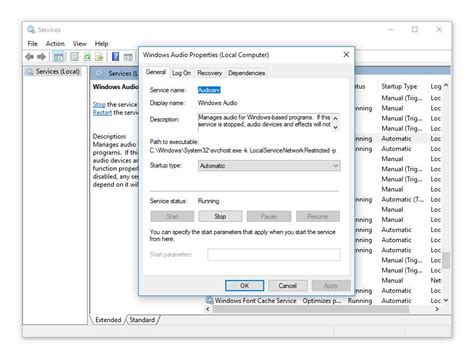Toggle the Show/Hide Console Tree toolbar icon

click(59, 57)
